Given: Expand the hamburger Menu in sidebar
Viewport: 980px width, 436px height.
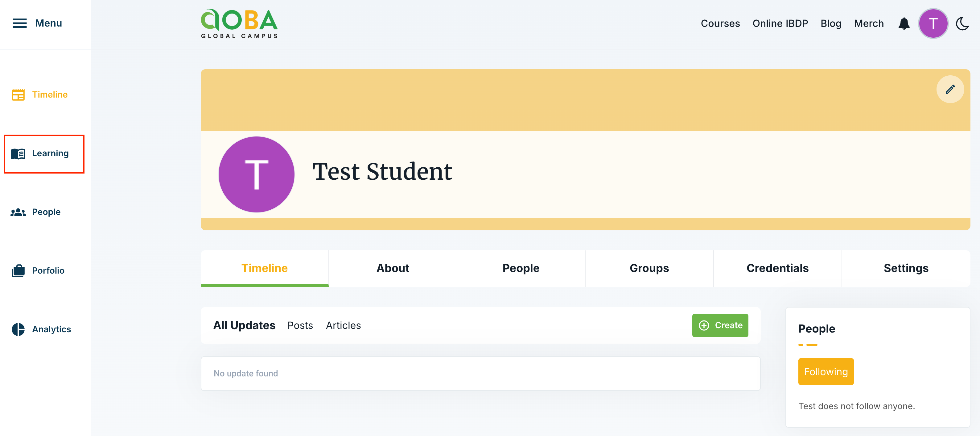Looking at the screenshot, I should (20, 23).
